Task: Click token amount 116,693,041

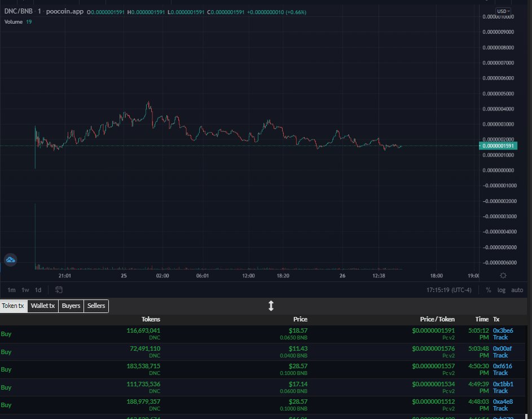Action: [143, 330]
